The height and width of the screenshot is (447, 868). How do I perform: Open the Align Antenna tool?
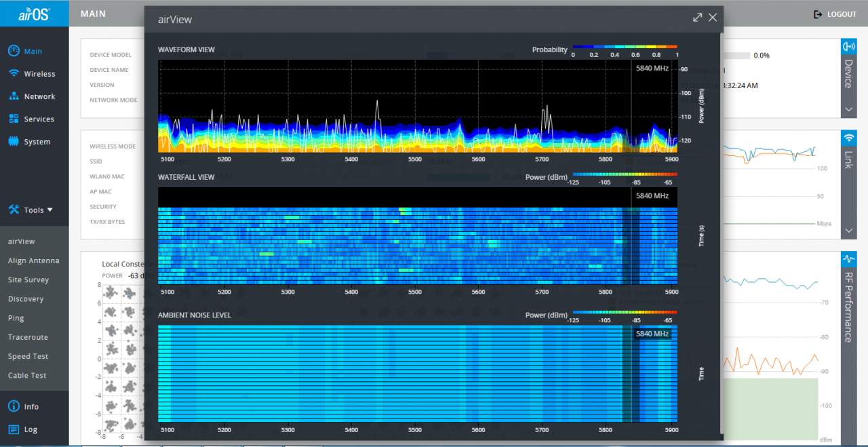pos(34,260)
